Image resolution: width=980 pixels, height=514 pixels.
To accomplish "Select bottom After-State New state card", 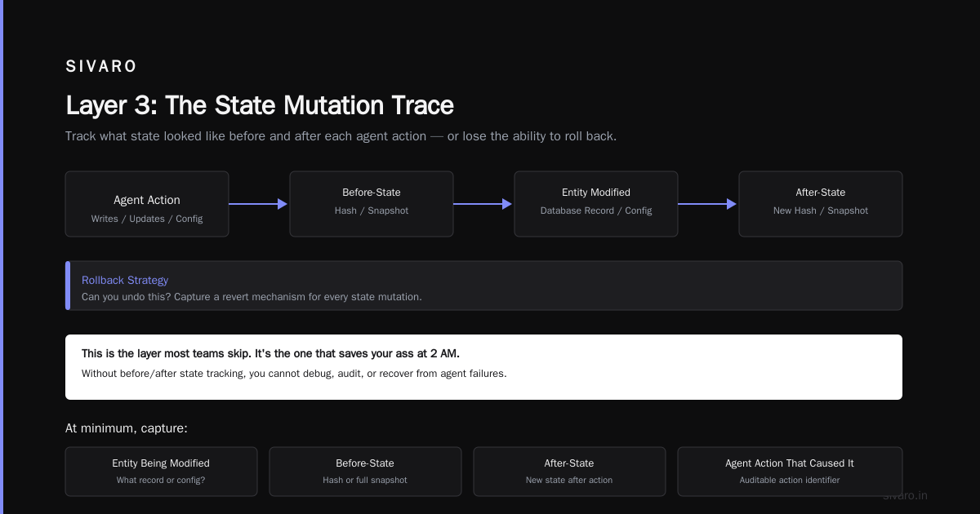I will 569,472.
